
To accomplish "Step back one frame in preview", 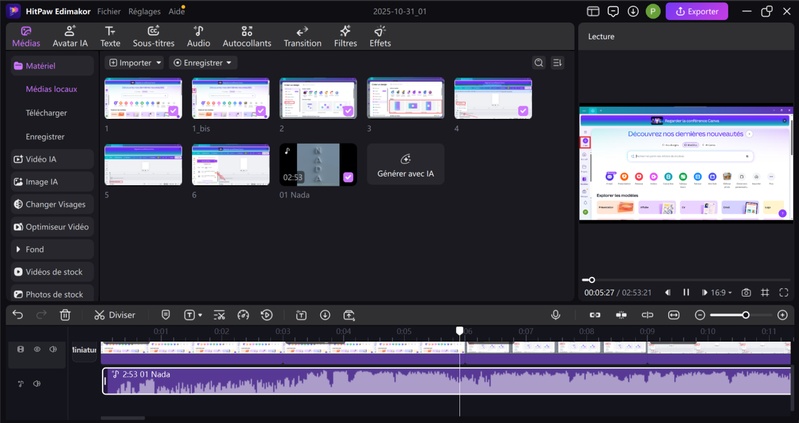I will coord(668,293).
